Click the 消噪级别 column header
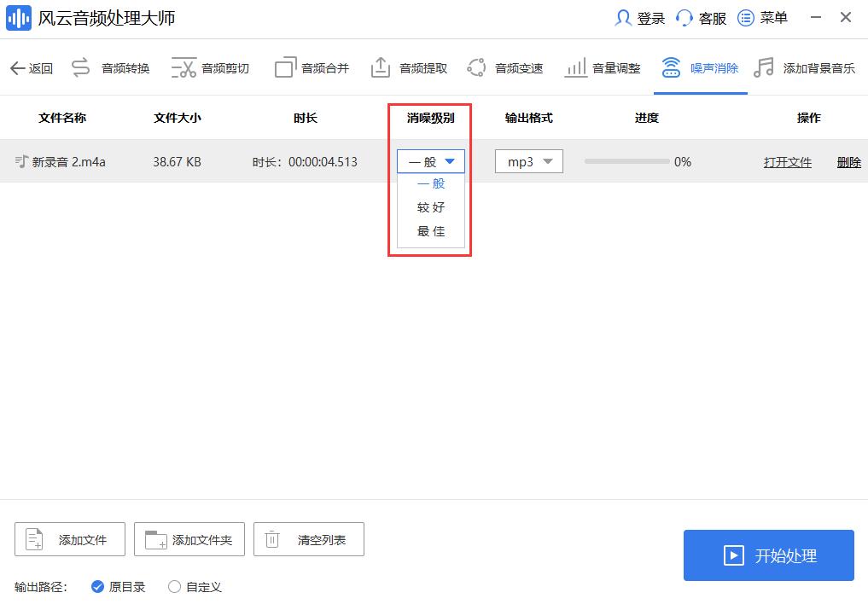The height and width of the screenshot is (610, 868). (x=431, y=118)
